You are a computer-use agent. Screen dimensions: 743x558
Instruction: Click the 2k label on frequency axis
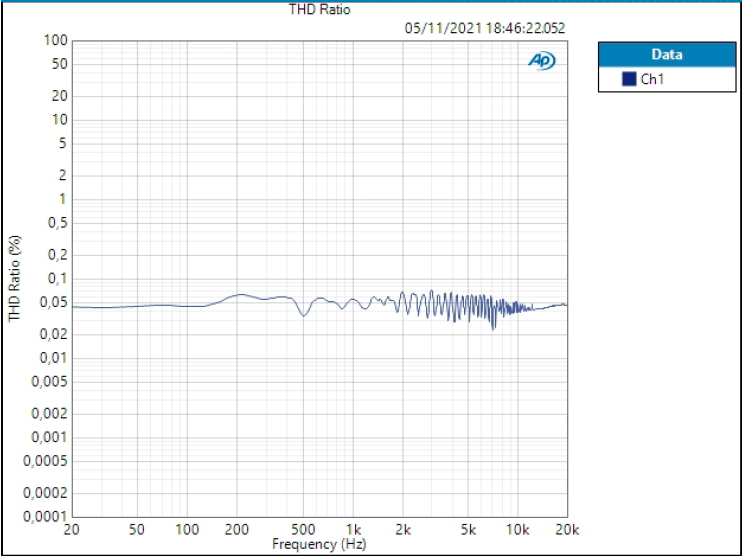403,529
